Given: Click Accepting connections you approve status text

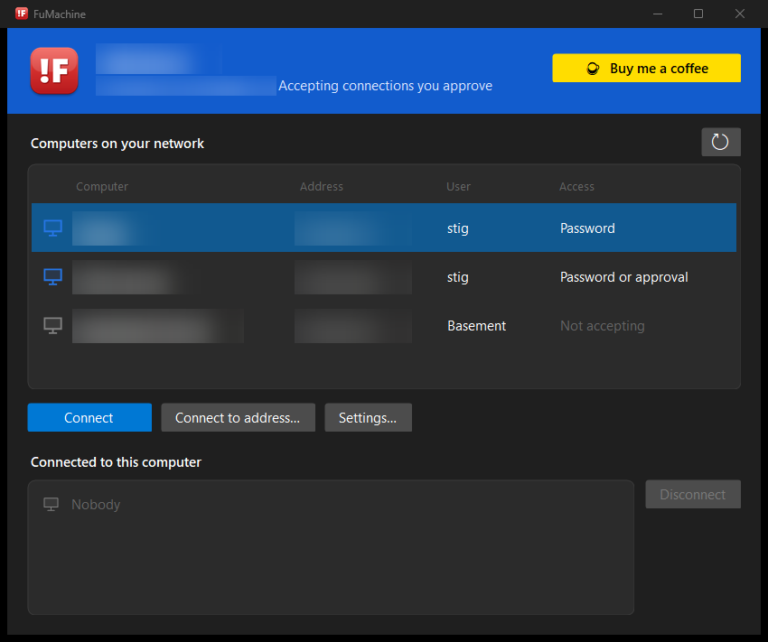Looking at the screenshot, I should tap(385, 86).
